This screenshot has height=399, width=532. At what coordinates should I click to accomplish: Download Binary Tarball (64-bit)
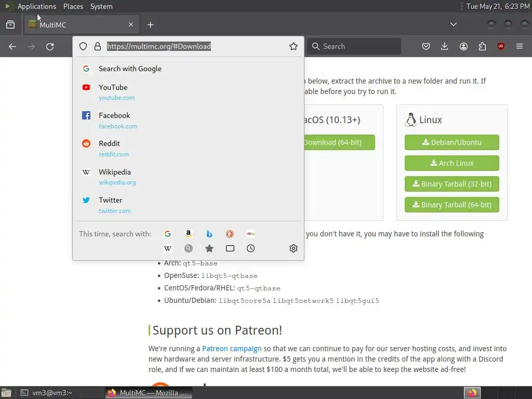click(x=451, y=205)
